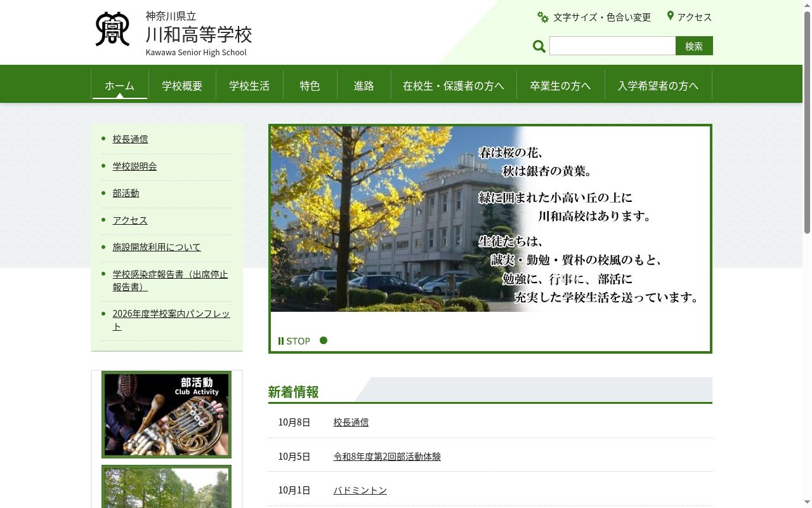Viewport: 812px width, 508px height.
Task: Focus the site search input field
Action: point(612,46)
